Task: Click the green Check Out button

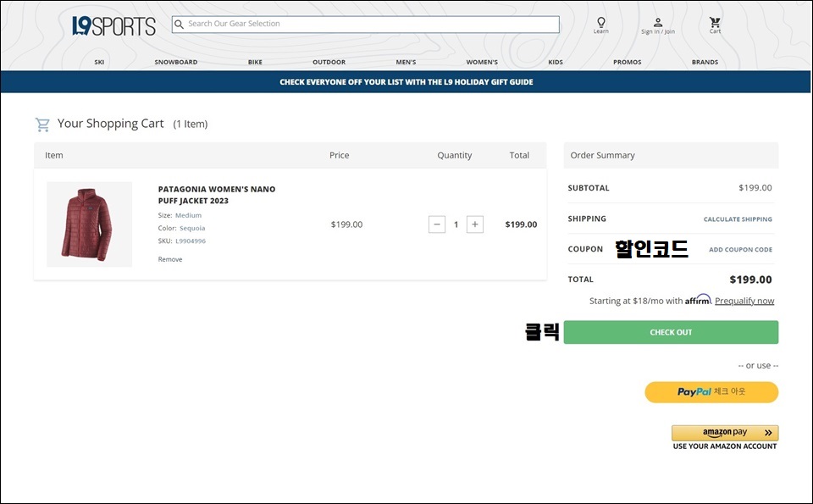Action: [x=671, y=332]
